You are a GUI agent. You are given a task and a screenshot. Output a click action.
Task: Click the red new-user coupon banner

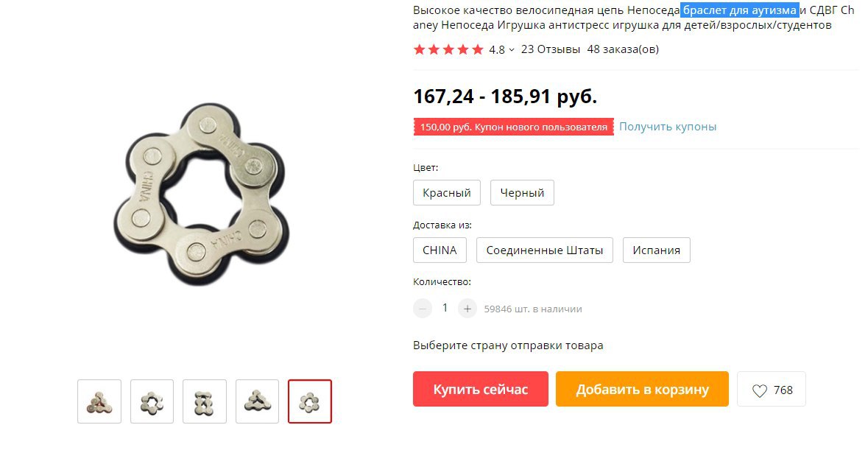click(513, 127)
